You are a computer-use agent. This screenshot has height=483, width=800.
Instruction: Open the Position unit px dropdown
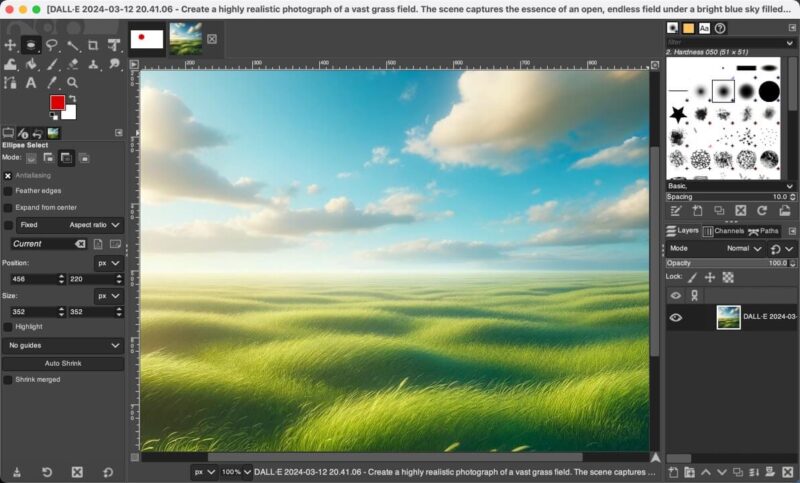108,263
